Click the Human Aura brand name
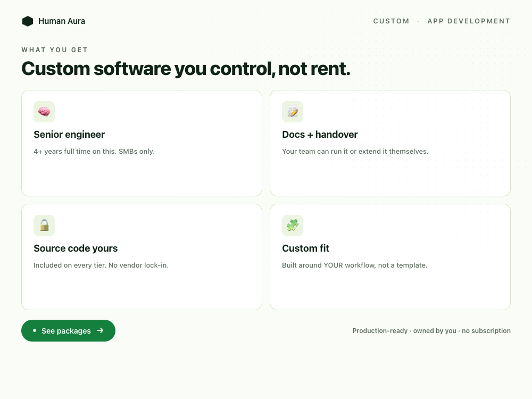 [x=62, y=21]
